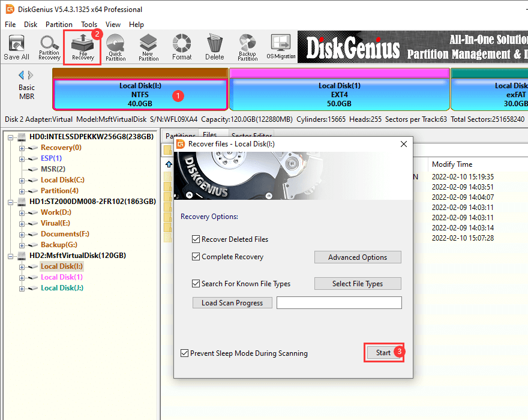Open the File menu
Screen dimensions: 528x420
[10, 25]
